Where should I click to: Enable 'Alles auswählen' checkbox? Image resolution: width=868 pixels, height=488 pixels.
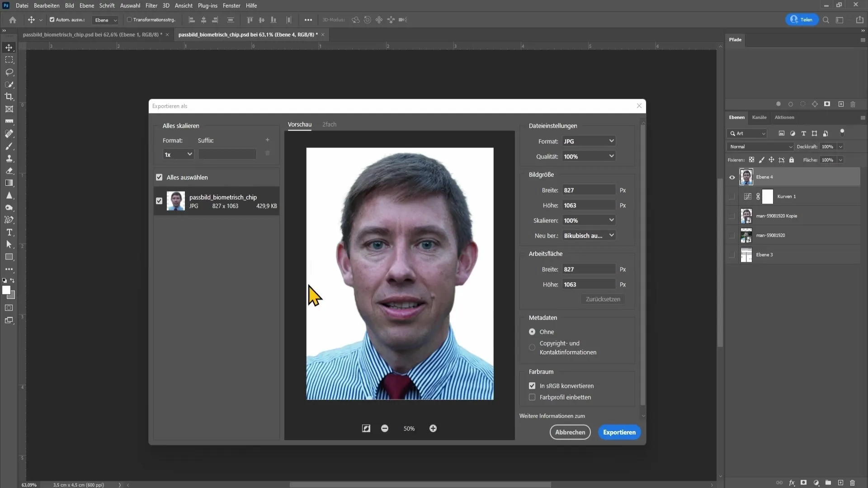(160, 178)
